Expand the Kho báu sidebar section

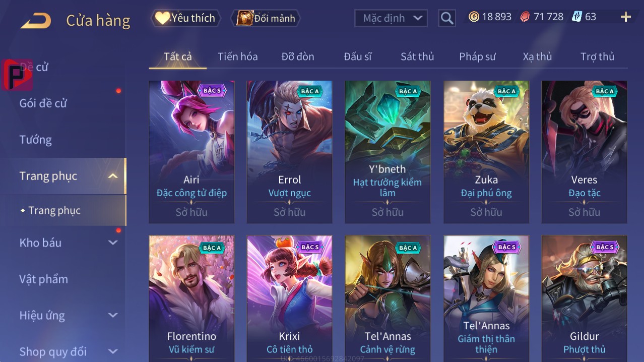coord(113,243)
